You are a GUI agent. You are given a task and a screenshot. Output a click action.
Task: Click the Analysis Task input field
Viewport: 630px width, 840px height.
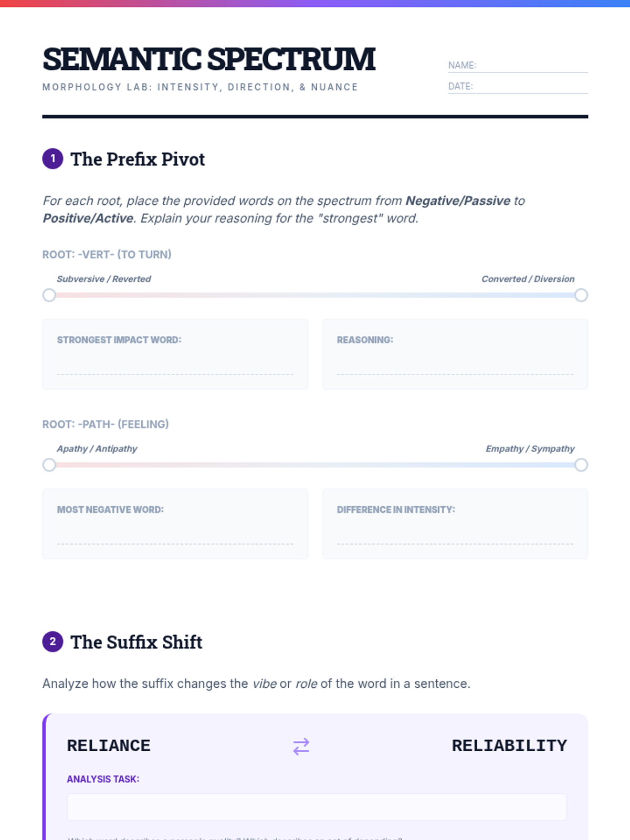click(317, 807)
